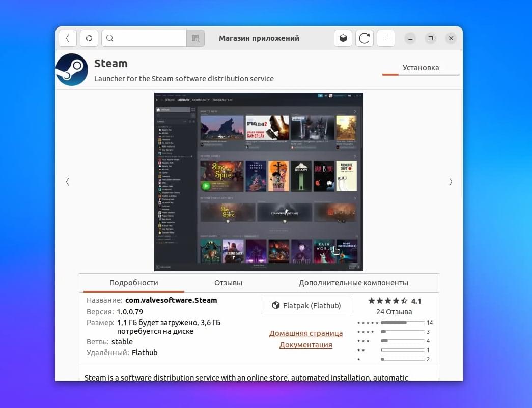The image size is (532, 408).
Task: Click the three-star rating bar with 4
Action: click(x=403, y=341)
